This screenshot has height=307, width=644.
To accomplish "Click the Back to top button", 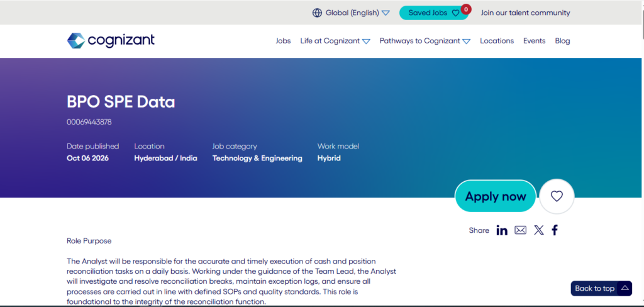I will tap(601, 288).
